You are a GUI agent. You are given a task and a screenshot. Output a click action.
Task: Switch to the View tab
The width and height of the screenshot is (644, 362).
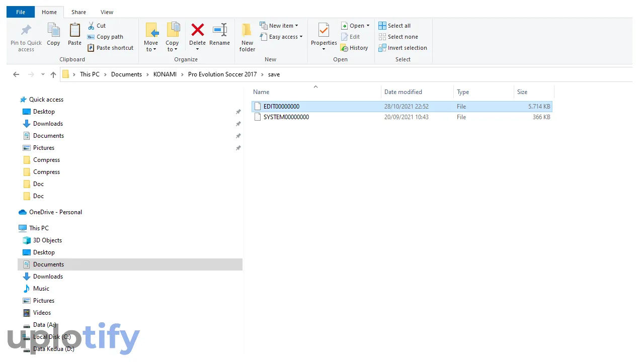pos(107,12)
